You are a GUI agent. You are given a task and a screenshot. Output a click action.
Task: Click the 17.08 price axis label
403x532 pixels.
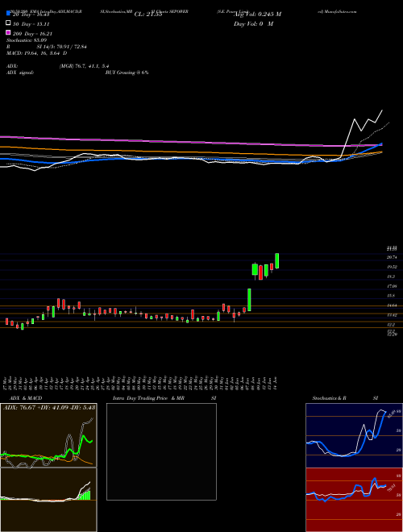click(393, 286)
